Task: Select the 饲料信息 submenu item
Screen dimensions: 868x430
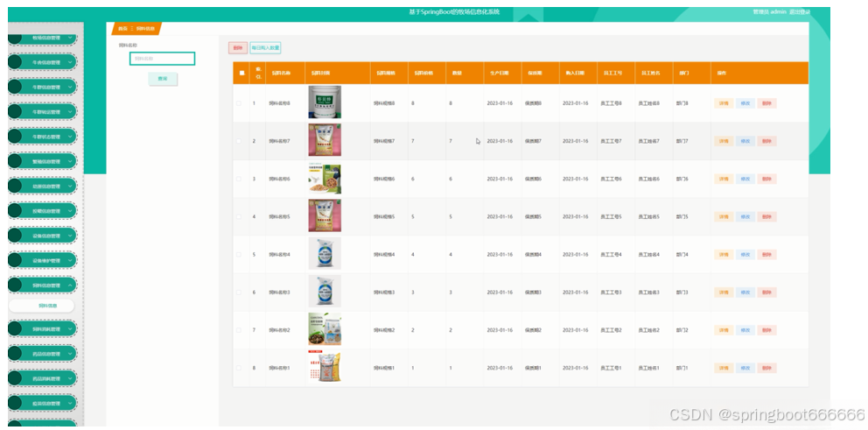Action: point(41,306)
